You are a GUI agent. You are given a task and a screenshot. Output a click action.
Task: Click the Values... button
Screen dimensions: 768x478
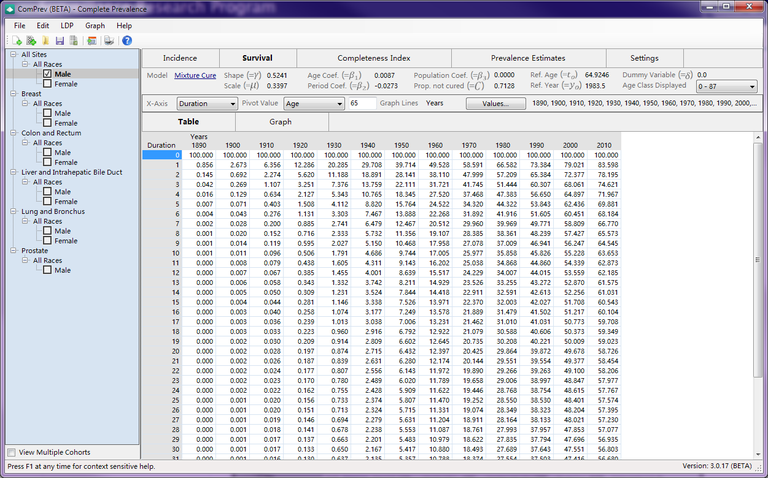point(496,103)
